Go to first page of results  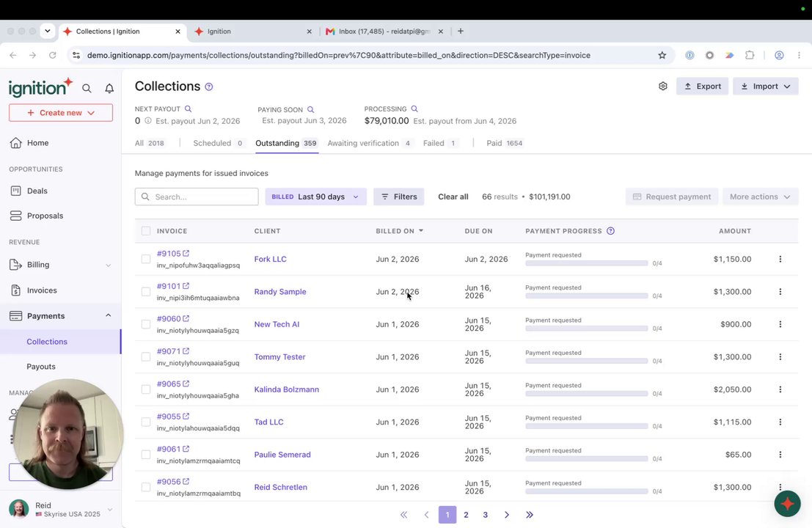tap(404, 515)
